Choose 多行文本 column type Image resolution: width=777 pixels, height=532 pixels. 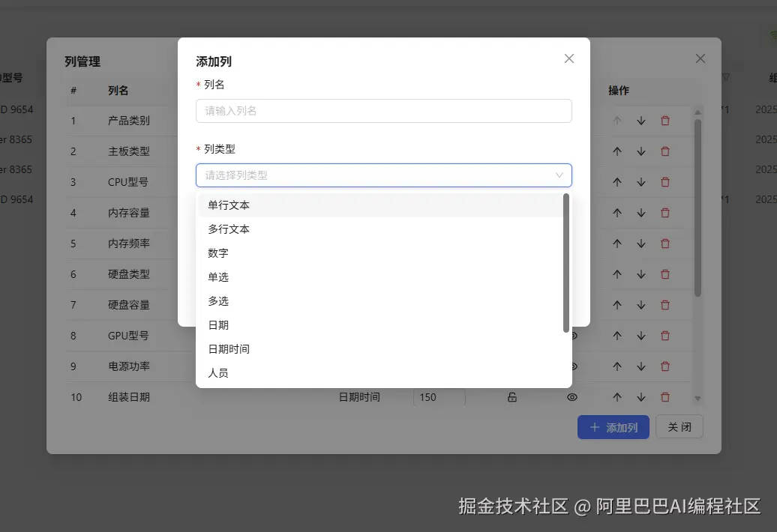point(380,229)
